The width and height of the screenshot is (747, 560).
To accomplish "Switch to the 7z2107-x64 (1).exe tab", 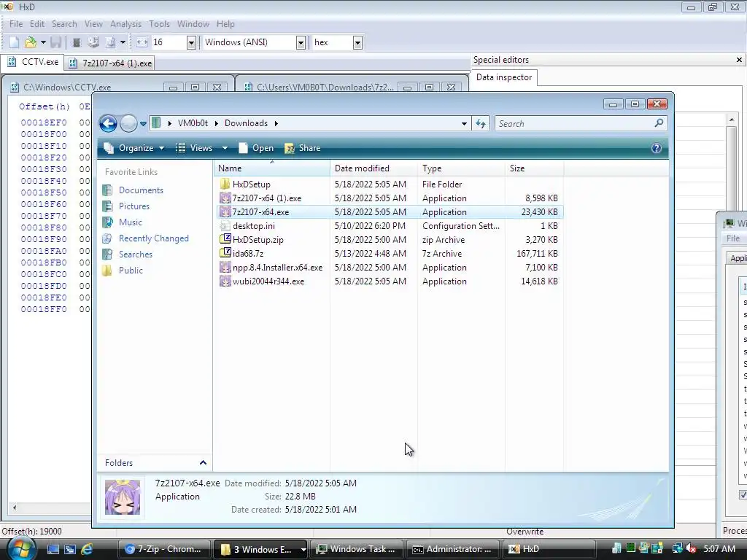I will click(110, 63).
